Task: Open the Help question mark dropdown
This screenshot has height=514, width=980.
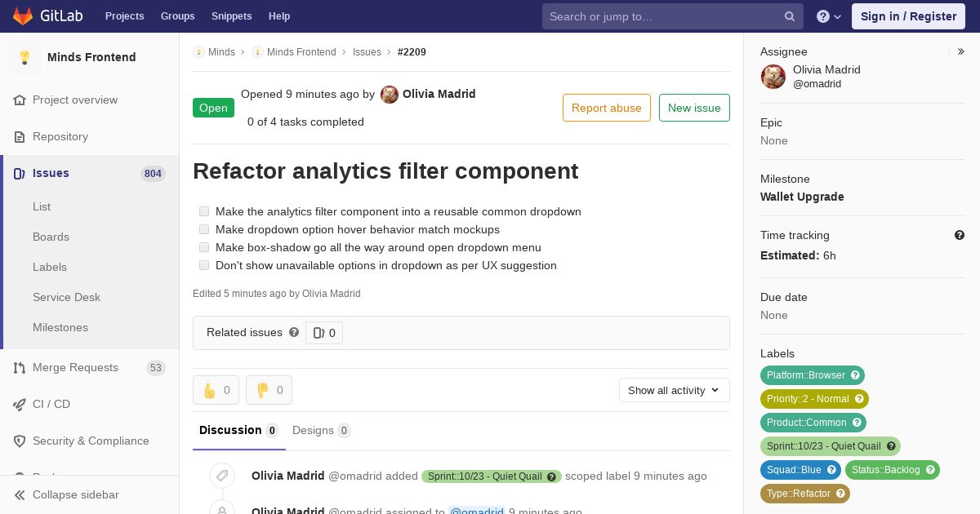Action: tap(829, 16)
